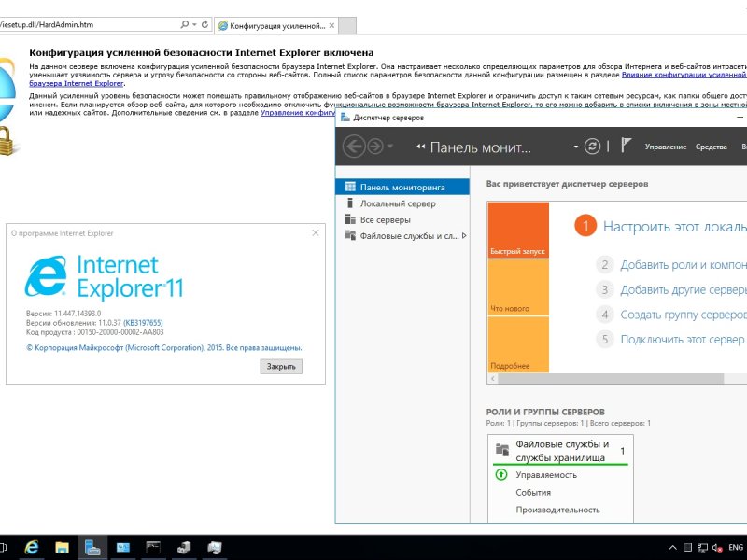Screen dimensions: 747x560
Task: Click the Диспетчер серверов title bar icon
Action: [345, 118]
